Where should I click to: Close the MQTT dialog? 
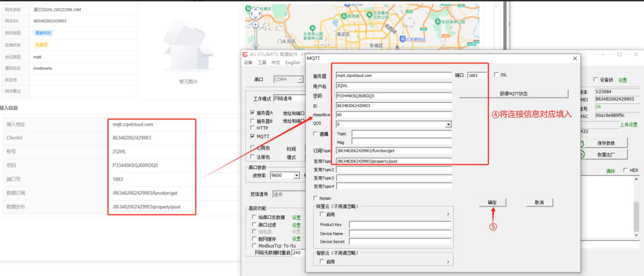pyautogui.click(x=575, y=58)
